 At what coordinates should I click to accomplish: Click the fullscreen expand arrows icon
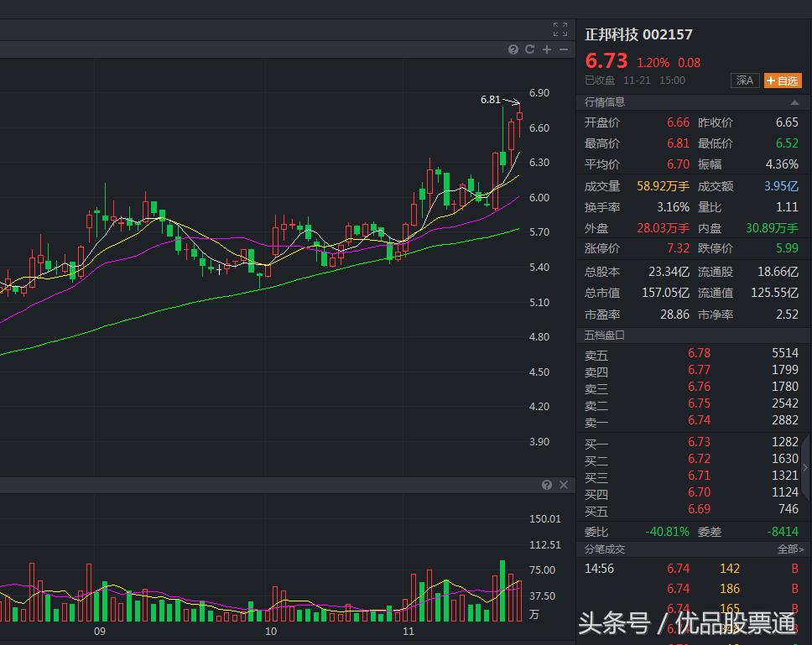pyautogui.click(x=560, y=29)
